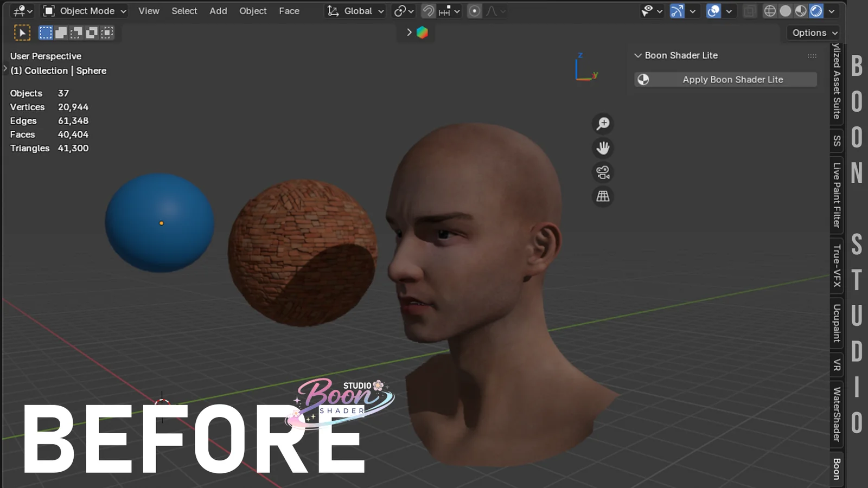Toggle snapping with the magnet icon
Screen dimensions: 868x488
point(428,11)
